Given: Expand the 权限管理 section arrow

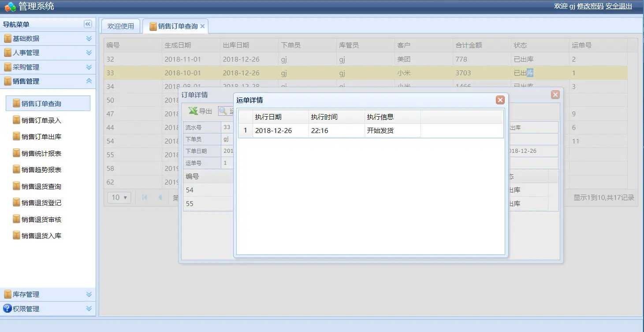Looking at the screenshot, I should [x=89, y=308].
